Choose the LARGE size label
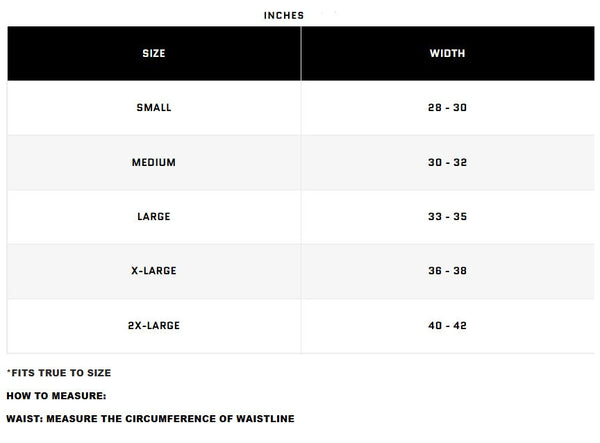Viewport: 600px width, 443px height. 153,217
